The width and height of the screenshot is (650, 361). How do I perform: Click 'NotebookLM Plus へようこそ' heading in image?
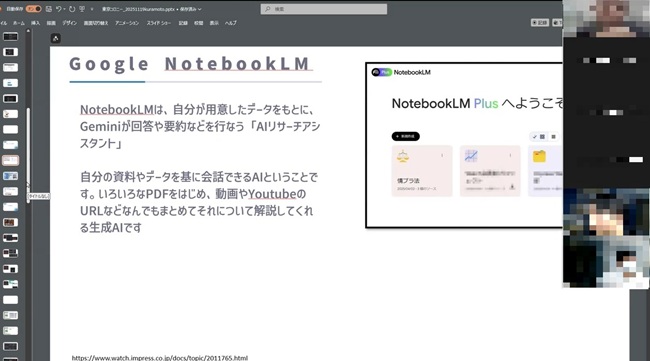click(477, 103)
